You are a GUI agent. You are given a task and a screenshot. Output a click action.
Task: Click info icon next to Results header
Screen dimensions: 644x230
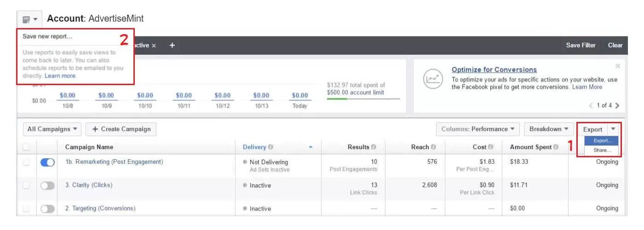click(x=374, y=147)
